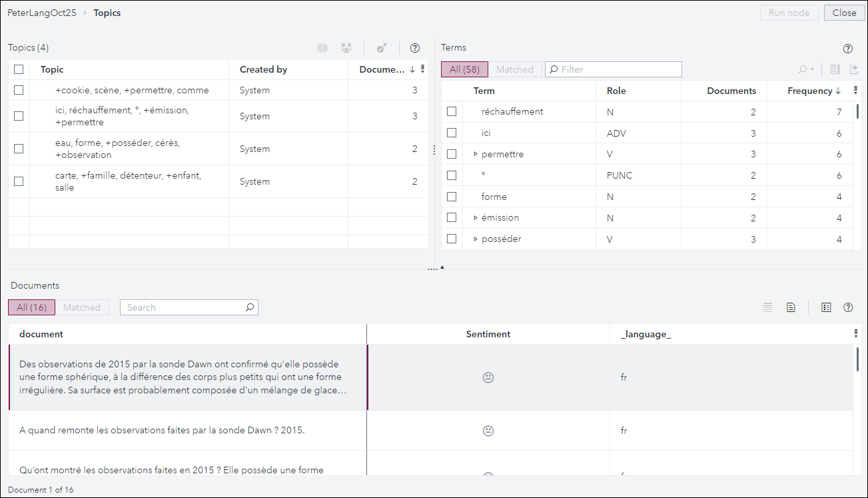Click the split topics icon

coord(346,47)
